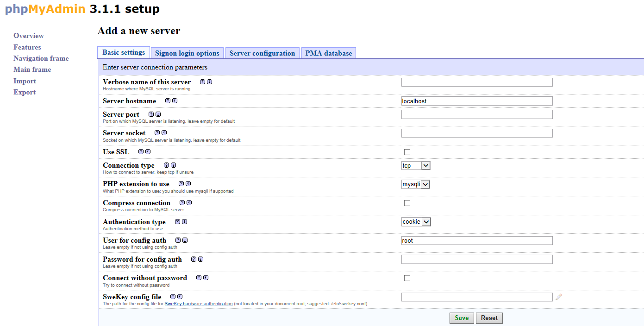The image size is (644, 326).
Task: Open the Server port help icon
Action: tap(150, 114)
